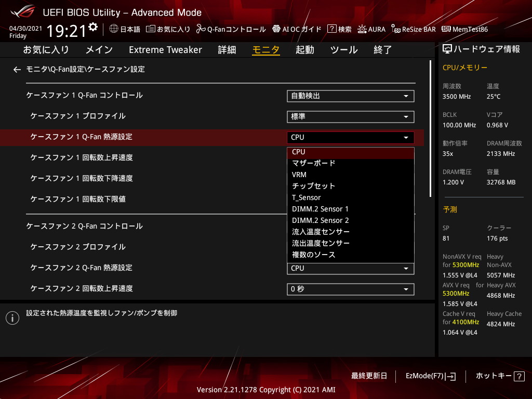The width and height of the screenshot is (532, 399).
Task: Click the 4824 MHz Heavy Cache value
Action: coord(501,324)
